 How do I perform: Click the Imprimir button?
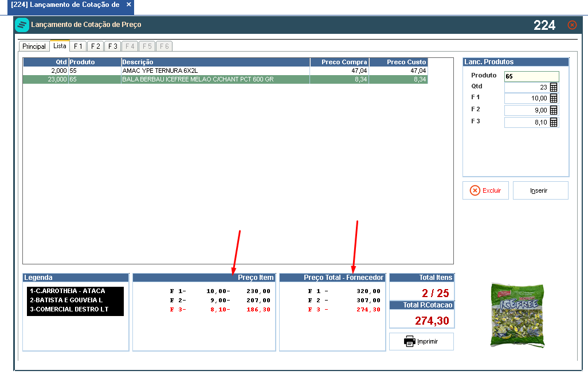[421, 341]
